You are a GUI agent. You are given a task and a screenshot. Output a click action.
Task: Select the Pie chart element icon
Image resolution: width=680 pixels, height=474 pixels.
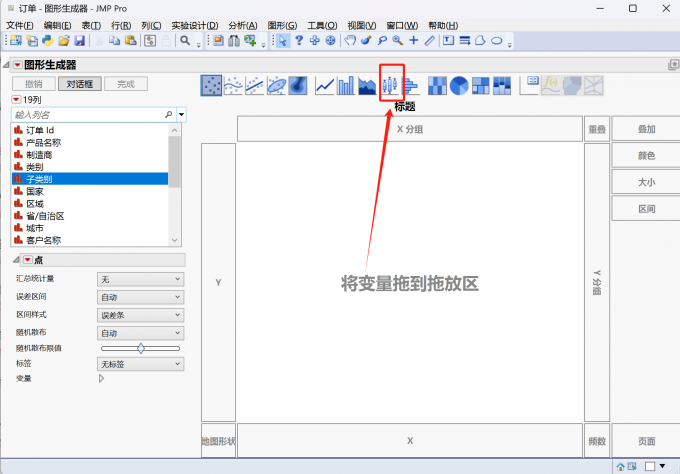(x=459, y=85)
